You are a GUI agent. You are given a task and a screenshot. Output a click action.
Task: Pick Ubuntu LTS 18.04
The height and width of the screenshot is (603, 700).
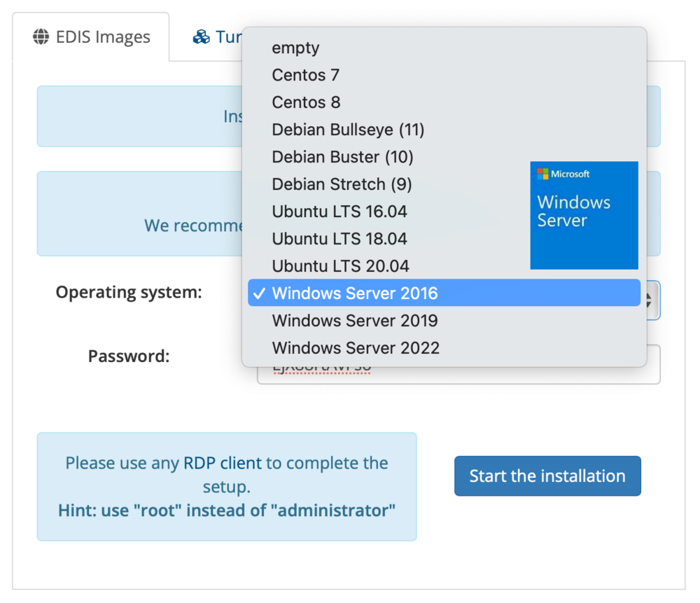click(x=339, y=239)
